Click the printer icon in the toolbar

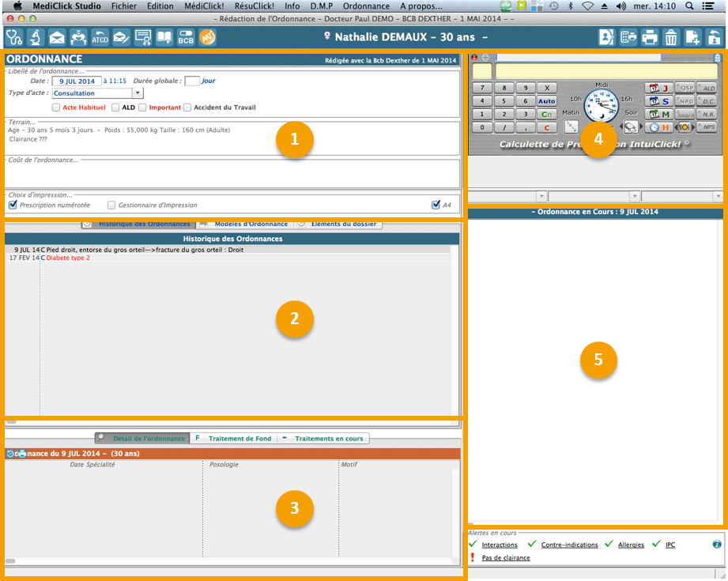(650, 37)
